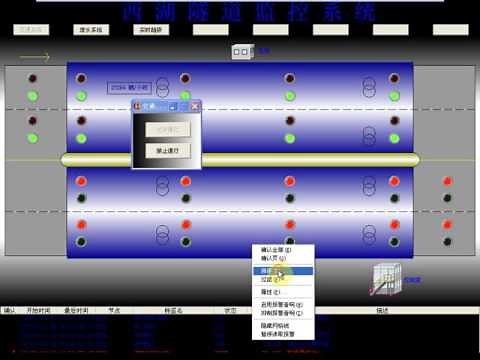The width and height of the screenshot is (480, 360).
Task: Click blue label beside the control box icon
Action: click(x=264, y=51)
